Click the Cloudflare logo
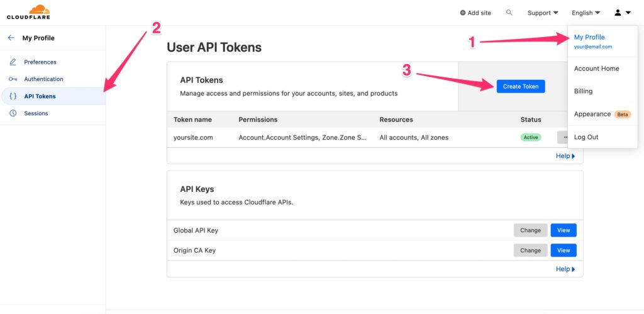 (28, 12)
